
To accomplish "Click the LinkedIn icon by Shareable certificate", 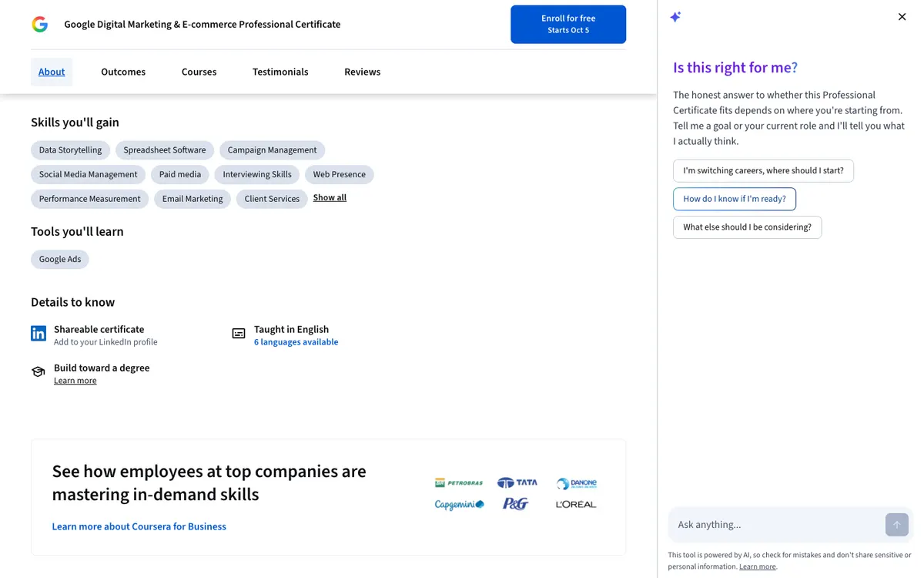I will 38,334.
